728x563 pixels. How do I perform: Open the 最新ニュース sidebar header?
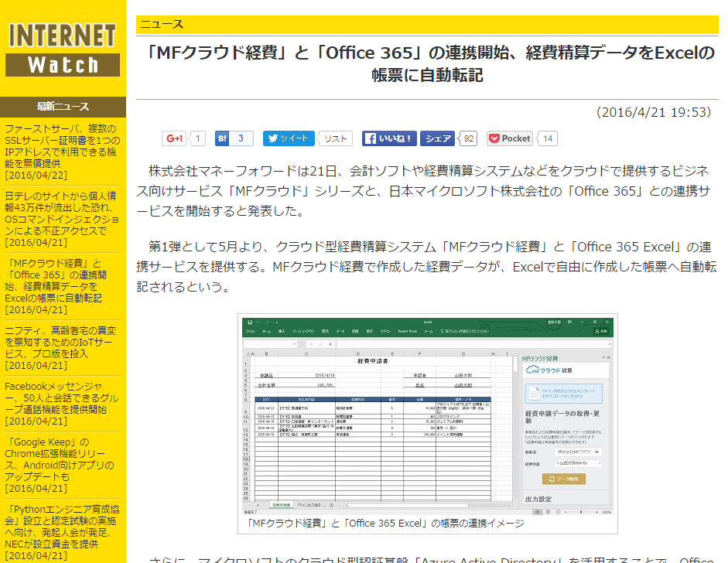pyautogui.click(x=63, y=107)
